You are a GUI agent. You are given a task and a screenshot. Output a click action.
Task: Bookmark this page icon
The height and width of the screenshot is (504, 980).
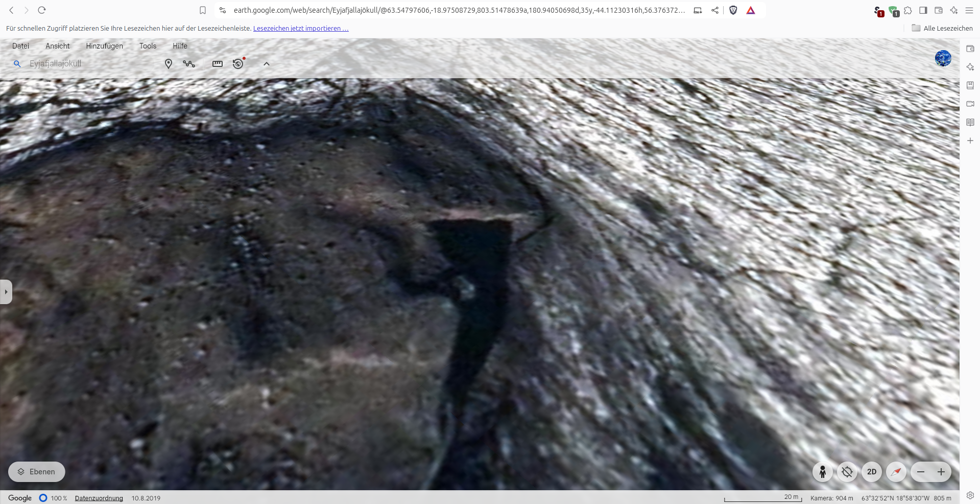click(203, 10)
